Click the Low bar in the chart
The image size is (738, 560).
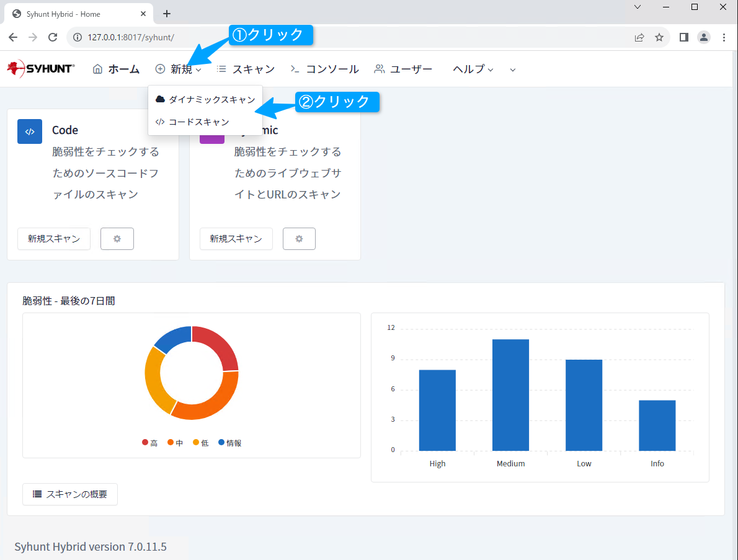click(x=584, y=405)
